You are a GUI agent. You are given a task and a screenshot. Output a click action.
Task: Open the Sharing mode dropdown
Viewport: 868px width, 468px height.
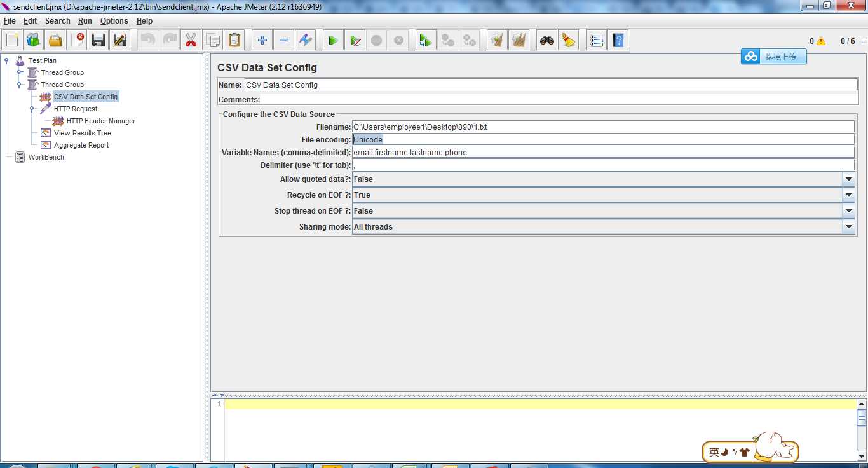(x=849, y=227)
